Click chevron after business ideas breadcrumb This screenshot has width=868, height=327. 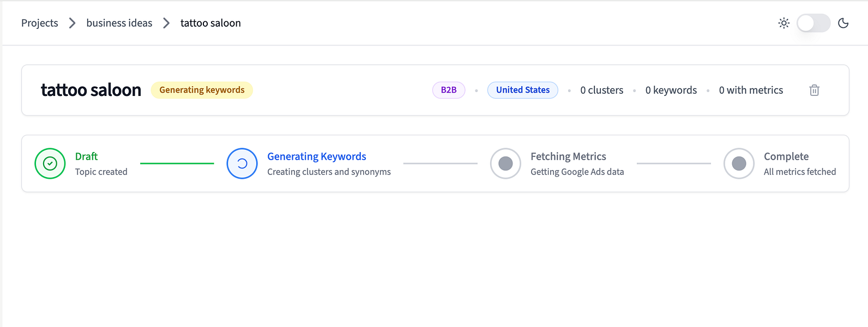166,23
